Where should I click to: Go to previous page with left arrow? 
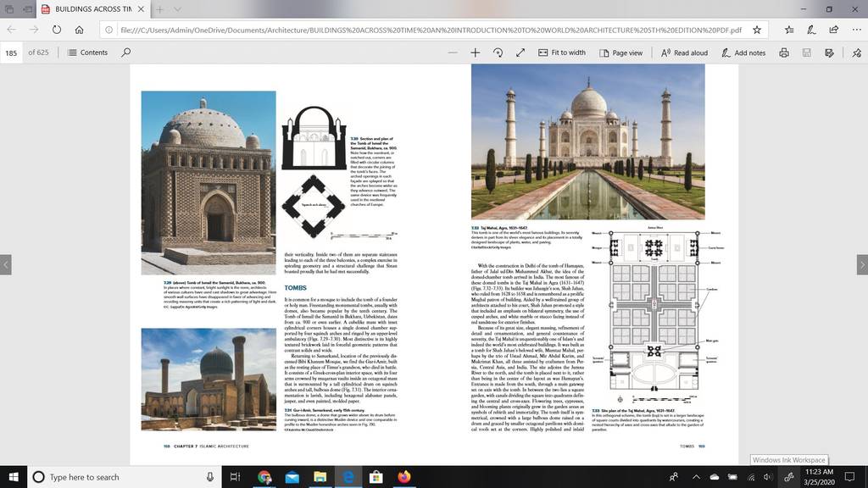pos(6,264)
